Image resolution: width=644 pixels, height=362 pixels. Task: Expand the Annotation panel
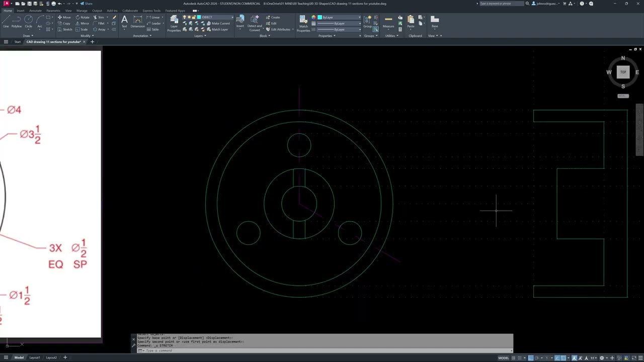click(142, 36)
